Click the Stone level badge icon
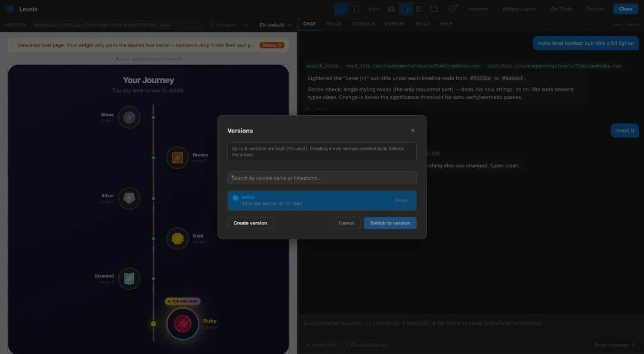Image resolution: width=644 pixels, height=354 pixels. point(129,117)
